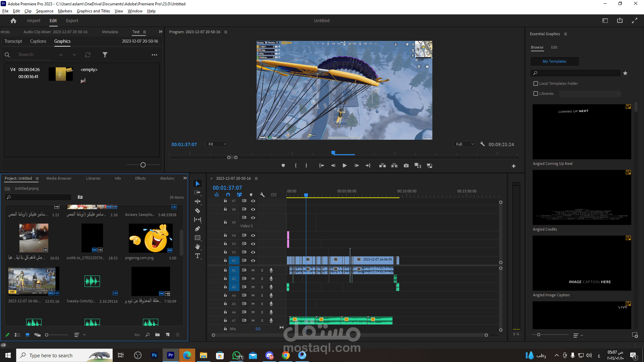644x362 pixels.
Task: Click the refresh icon in Graphics search
Action: coord(88,55)
